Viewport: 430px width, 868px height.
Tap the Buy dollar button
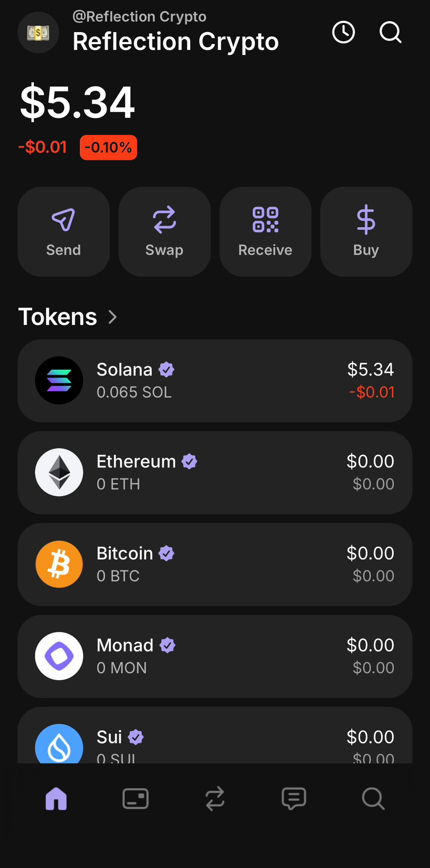coord(366,232)
